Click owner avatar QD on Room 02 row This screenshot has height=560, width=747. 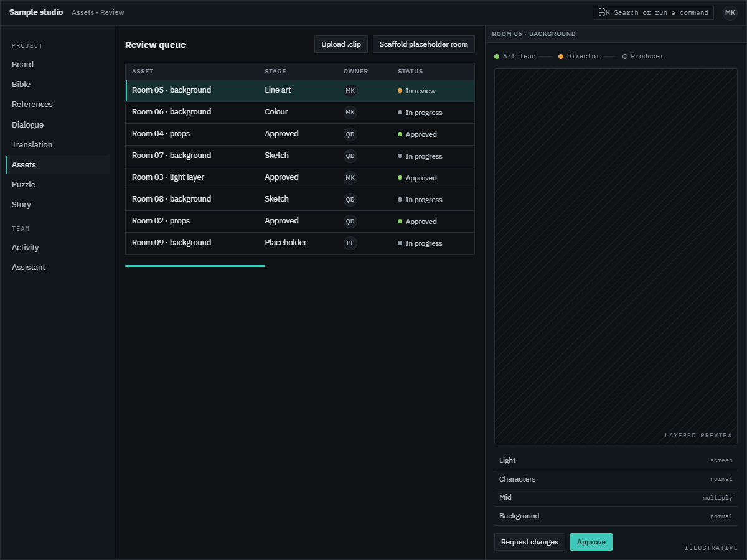350,222
